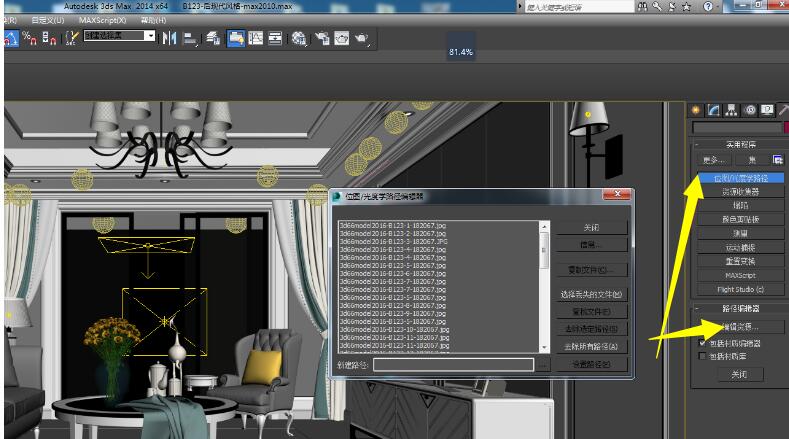Click the Configure Button Sets icon
The height and width of the screenshot is (439, 789).
[778, 160]
